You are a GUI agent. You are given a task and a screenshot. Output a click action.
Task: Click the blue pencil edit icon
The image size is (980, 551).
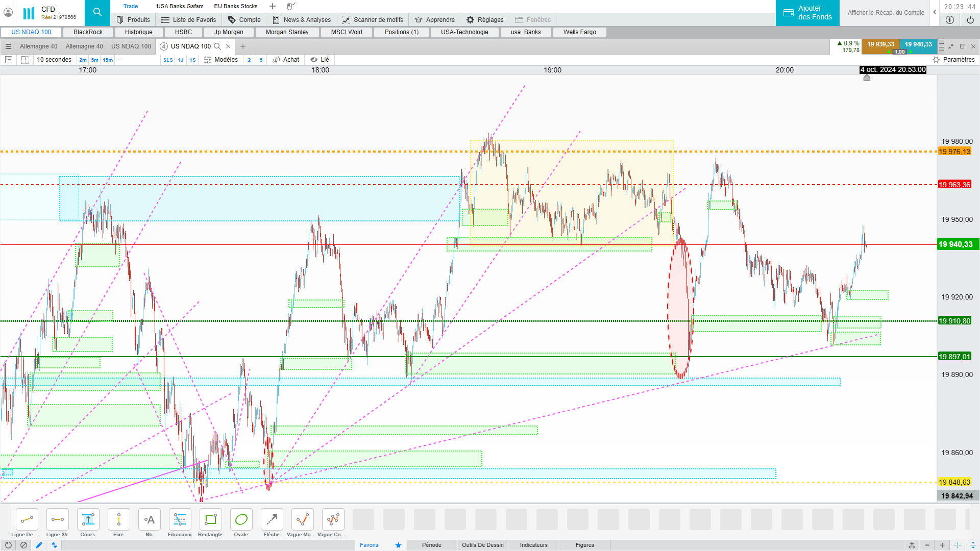39,545
